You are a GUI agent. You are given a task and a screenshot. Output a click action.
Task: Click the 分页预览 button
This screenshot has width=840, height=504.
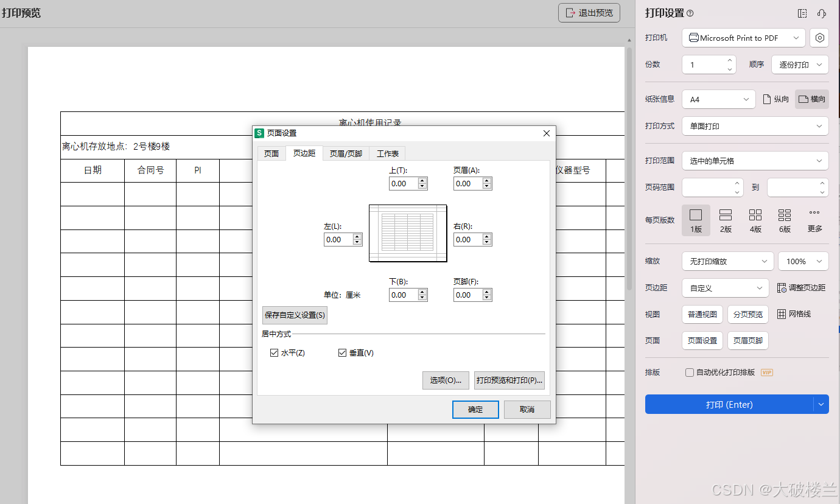(x=747, y=314)
